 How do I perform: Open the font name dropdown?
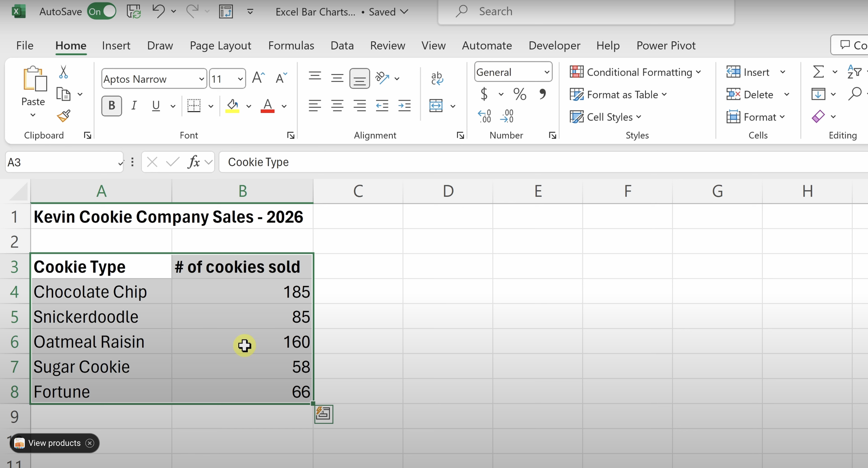tap(201, 79)
